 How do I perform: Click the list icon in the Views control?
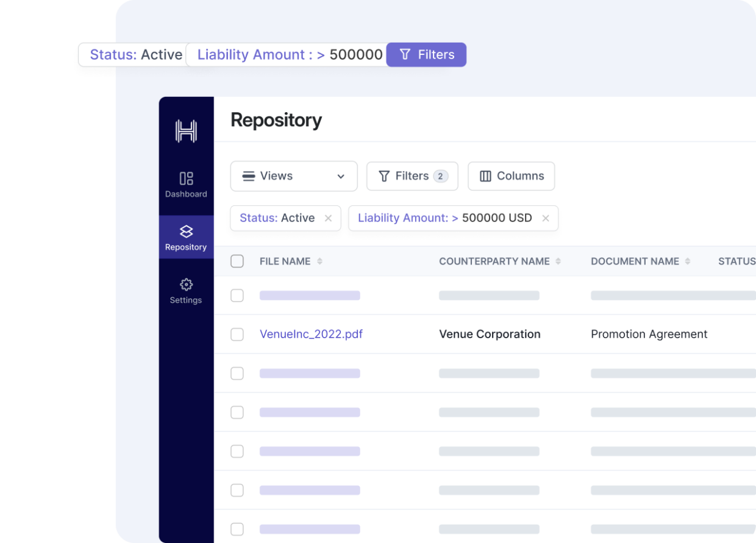248,176
